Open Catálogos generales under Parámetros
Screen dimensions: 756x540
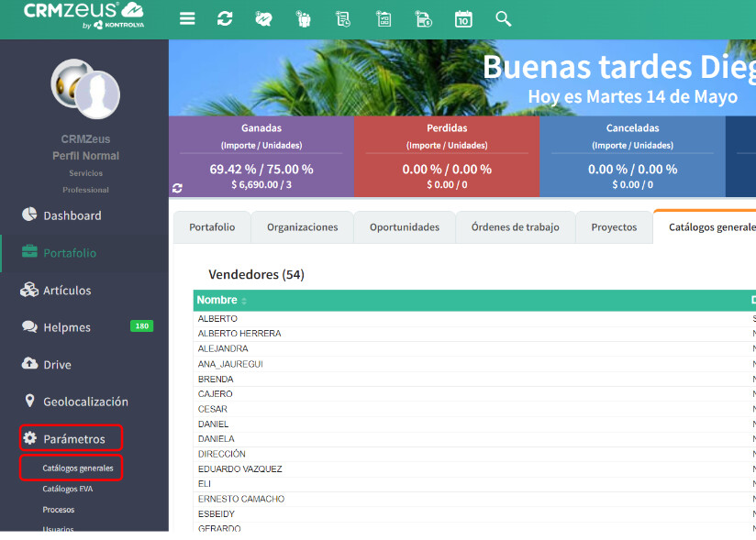pyautogui.click(x=78, y=468)
